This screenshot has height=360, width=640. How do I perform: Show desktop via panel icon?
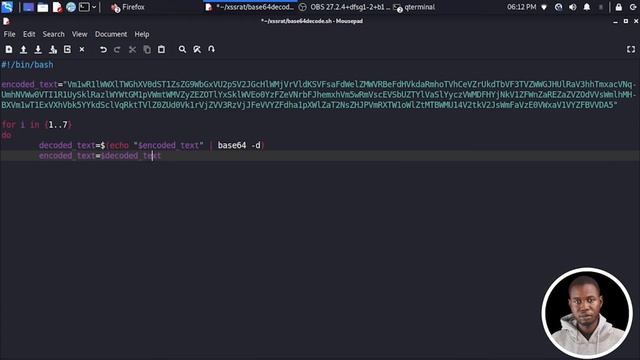[x=28, y=7]
